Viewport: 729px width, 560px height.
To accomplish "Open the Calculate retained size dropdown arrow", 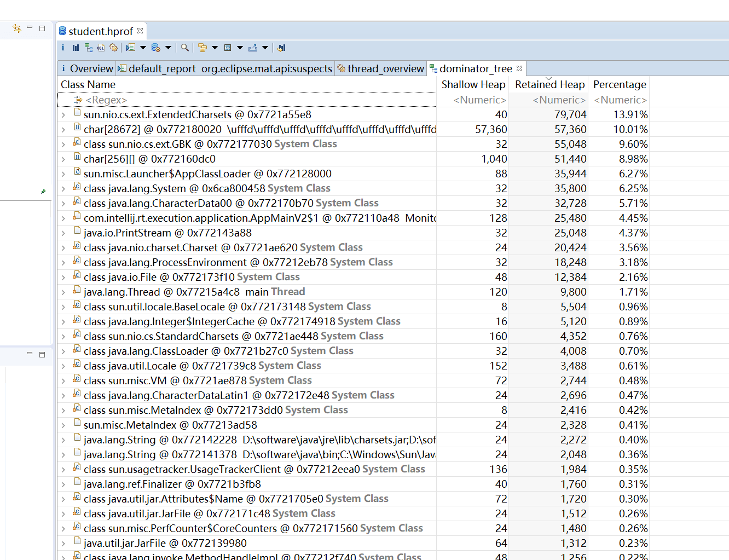I will point(240,48).
